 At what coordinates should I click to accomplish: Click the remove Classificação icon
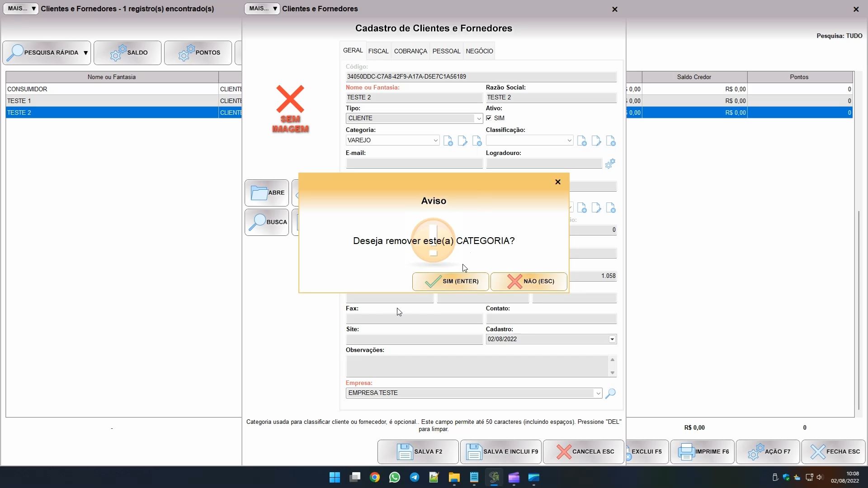pos(611,141)
